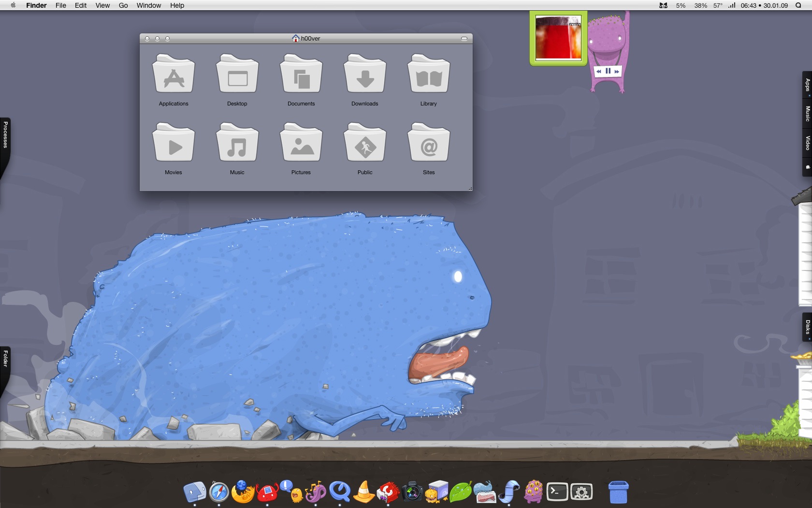Image resolution: width=812 pixels, height=508 pixels.
Task: Click the 57° temperature readout
Action: pos(718,5)
